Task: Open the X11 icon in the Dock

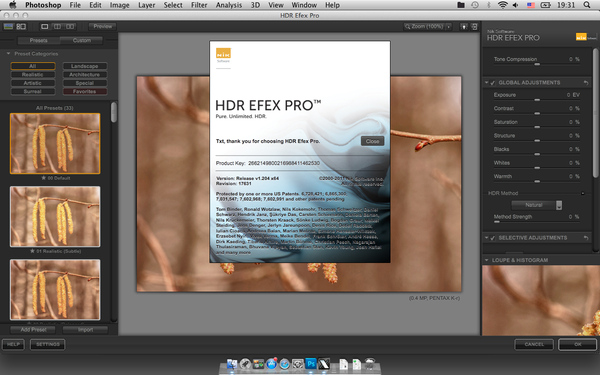Action: 324,364
